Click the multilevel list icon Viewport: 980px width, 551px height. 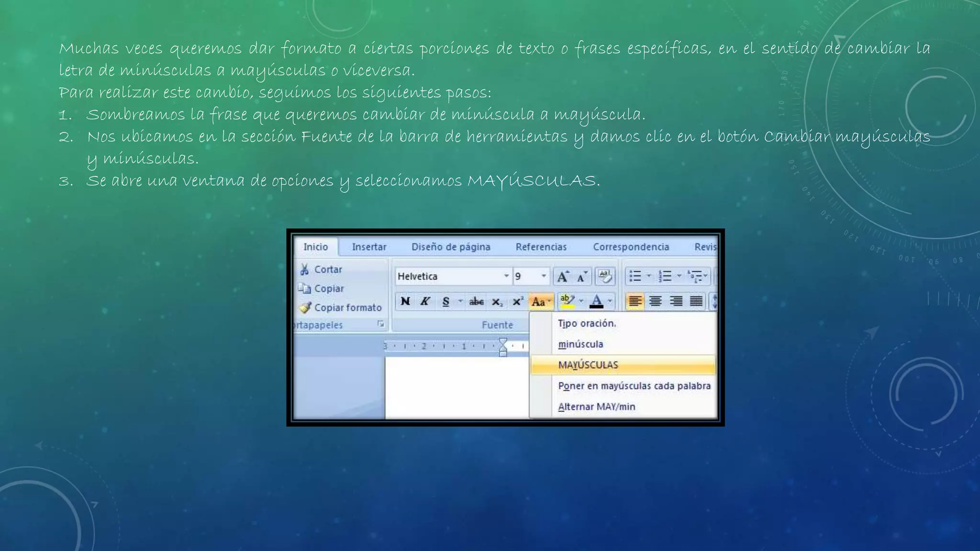click(x=694, y=276)
